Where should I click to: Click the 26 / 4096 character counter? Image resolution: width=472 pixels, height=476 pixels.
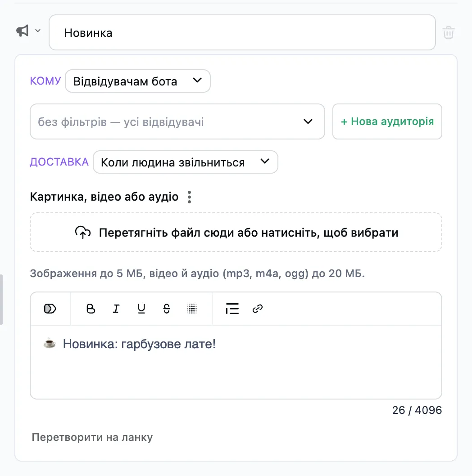pyautogui.click(x=417, y=410)
